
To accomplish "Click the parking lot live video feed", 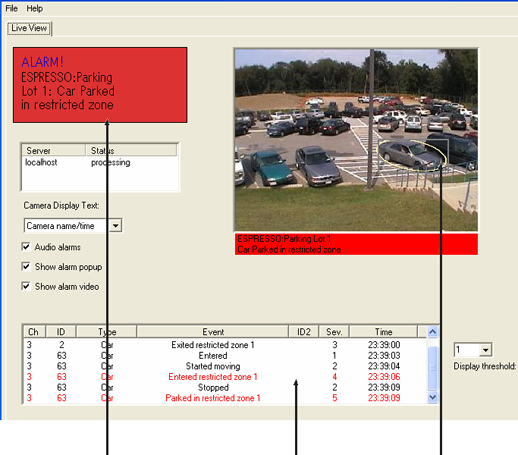I will pyautogui.click(x=356, y=140).
